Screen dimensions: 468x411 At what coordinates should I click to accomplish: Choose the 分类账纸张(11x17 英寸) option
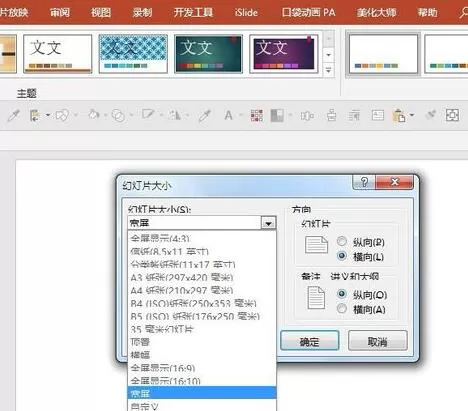202,265
